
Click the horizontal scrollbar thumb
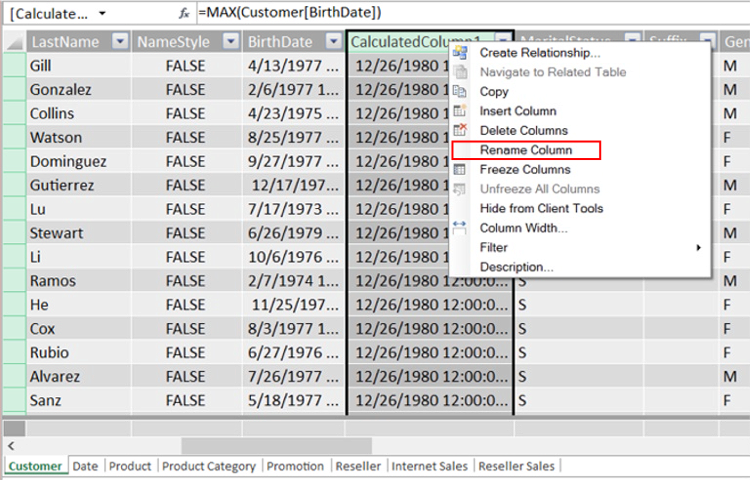pos(276,446)
